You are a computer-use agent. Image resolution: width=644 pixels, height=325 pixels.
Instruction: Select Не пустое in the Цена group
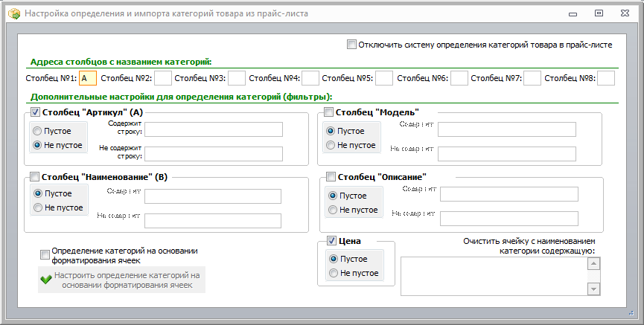click(334, 273)
